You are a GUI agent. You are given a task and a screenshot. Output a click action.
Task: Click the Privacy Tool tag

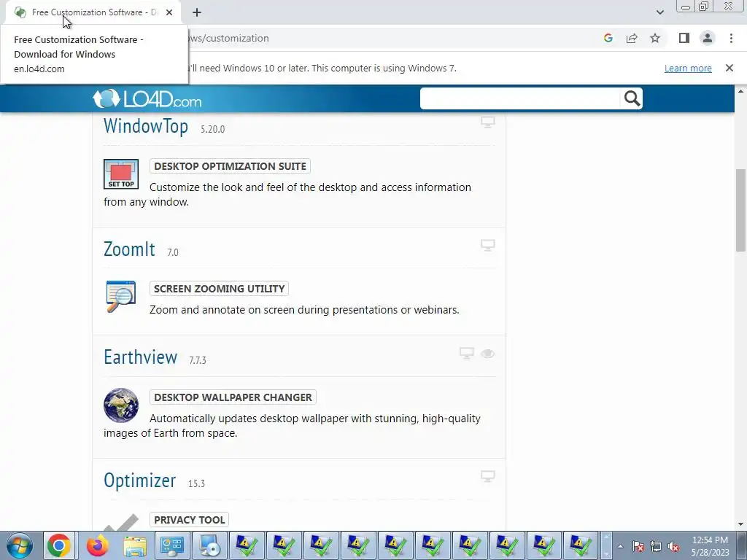point(189,519)
